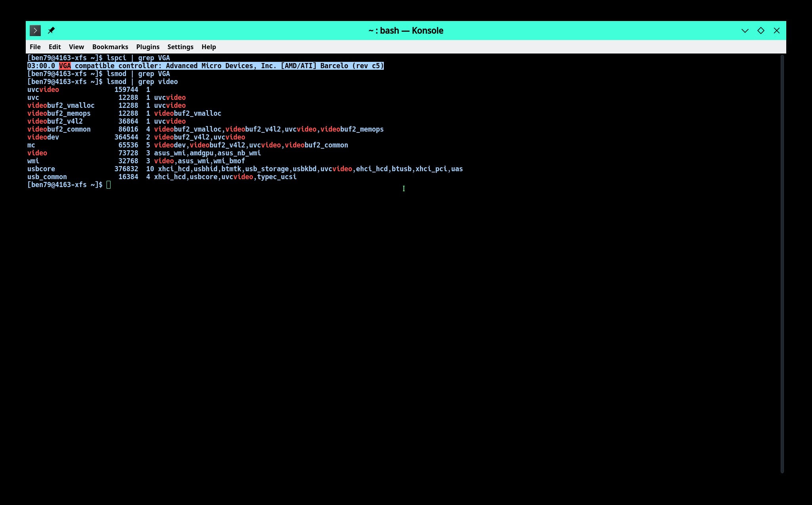Minimize Konsole with the down chevron

click(x=745, y=31)
